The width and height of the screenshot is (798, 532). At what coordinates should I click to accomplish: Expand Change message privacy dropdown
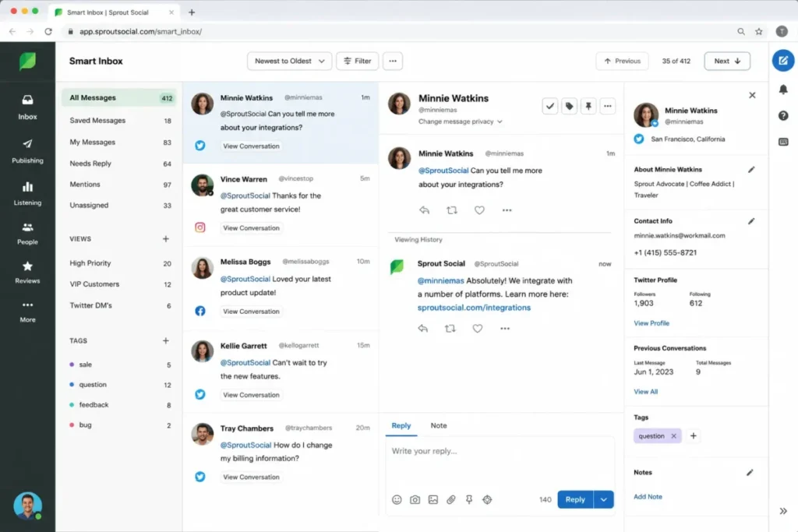460,122
